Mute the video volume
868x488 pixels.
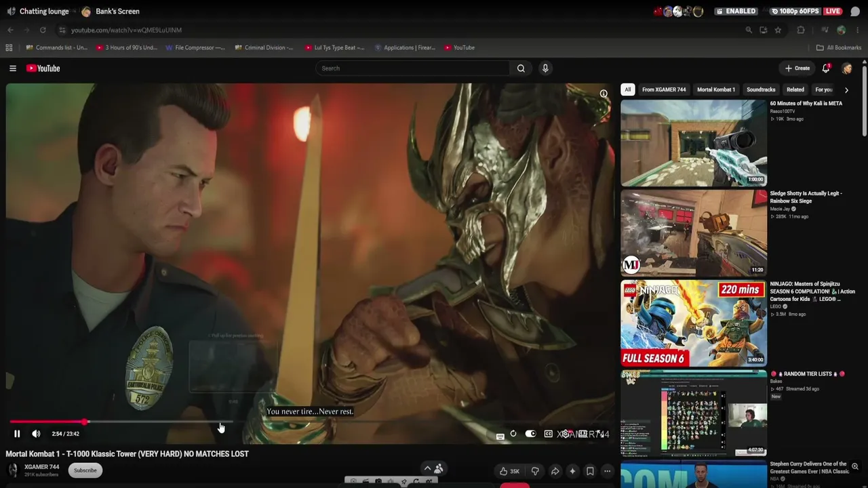36,434
